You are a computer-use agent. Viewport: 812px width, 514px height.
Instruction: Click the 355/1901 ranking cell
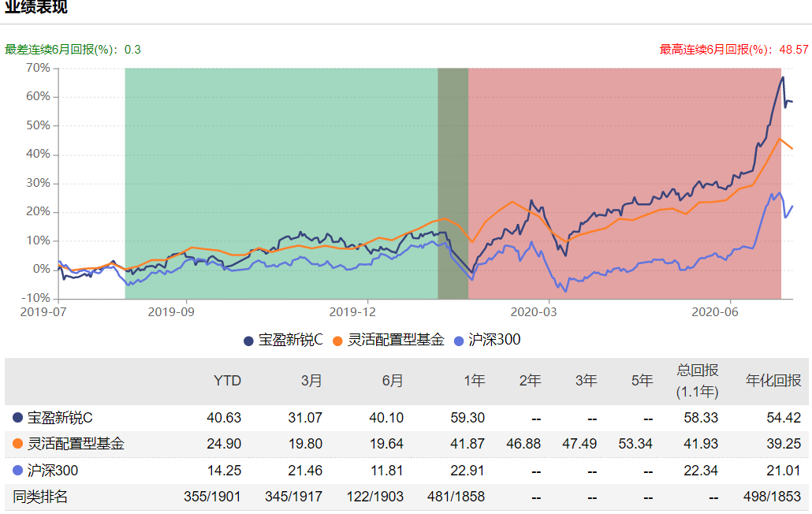click(212, 497)
